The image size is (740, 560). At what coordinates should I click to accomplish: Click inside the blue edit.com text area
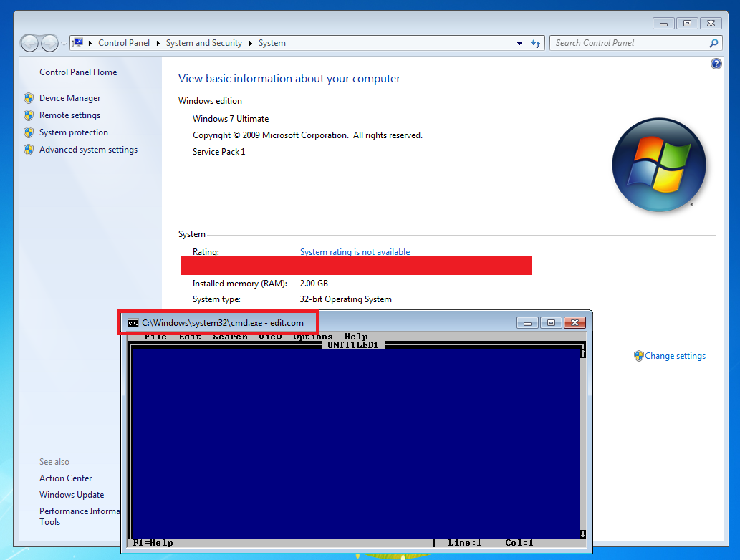click(356, 443)
